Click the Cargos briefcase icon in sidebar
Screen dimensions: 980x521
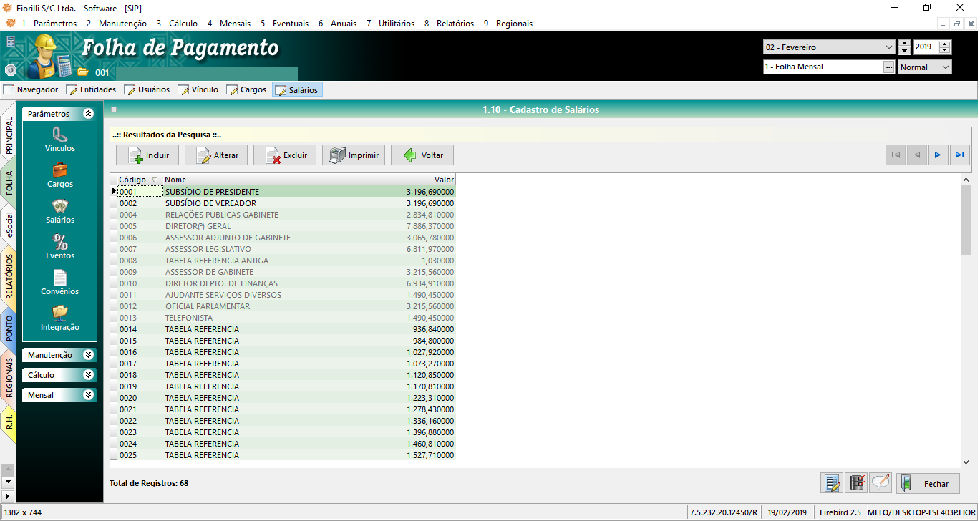pyautogui.click(x=60, y=170)
